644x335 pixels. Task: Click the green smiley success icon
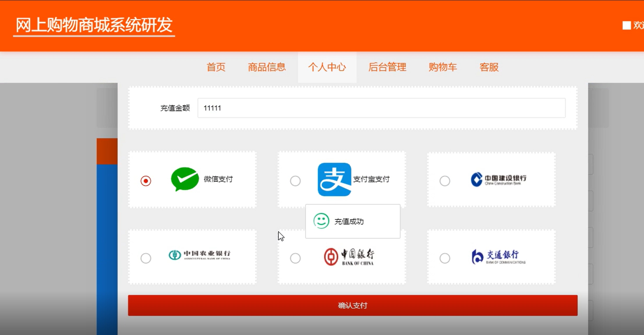(321, 221)
